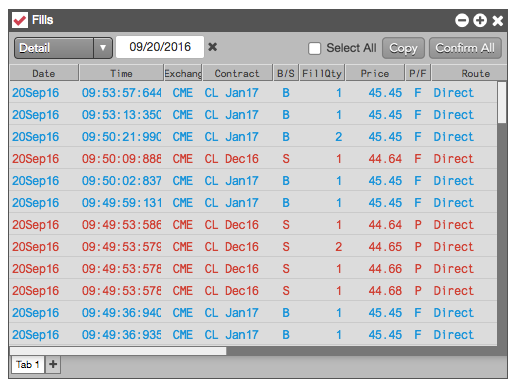Select the sell fill priced 44.68
The width and height of the screenshot is (516, 388).
click(x=253, y=291)
